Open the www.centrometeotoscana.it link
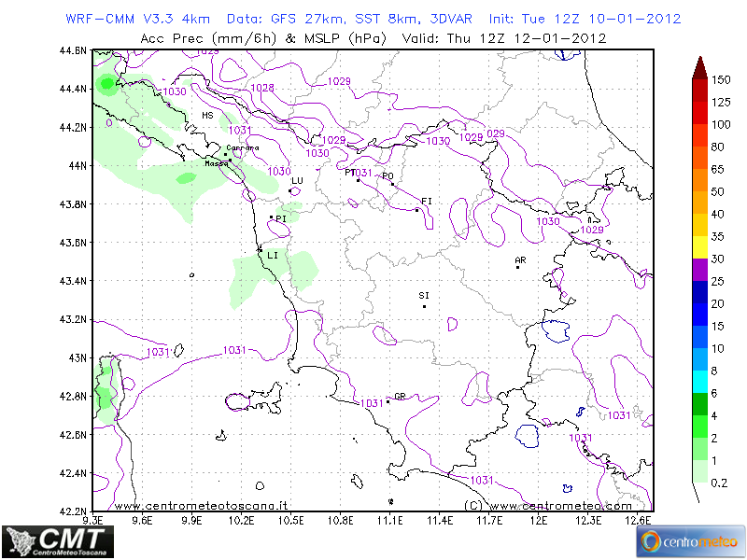Viewport: 747px width, 560px height. (202, 505)
